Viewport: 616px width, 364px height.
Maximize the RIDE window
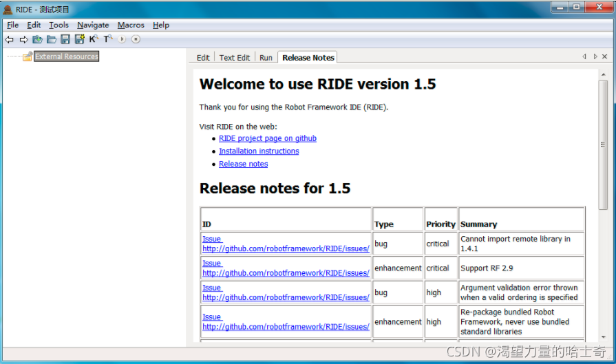click(576, 7)
